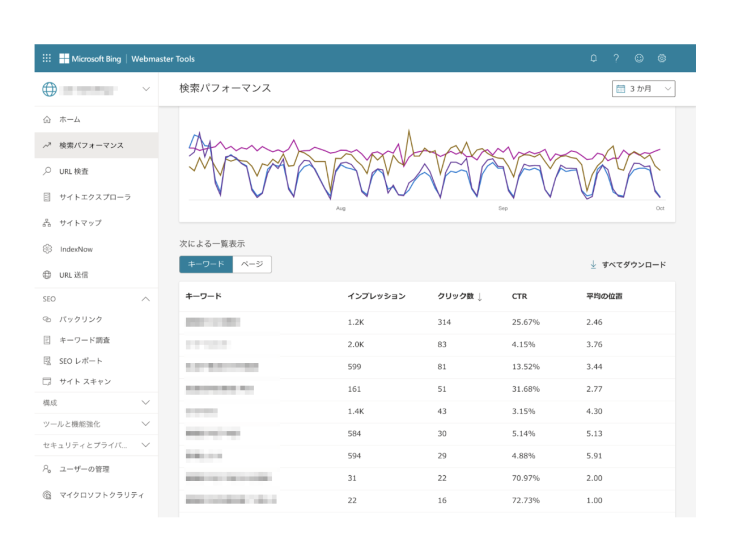Collapse the SEO section

click(146, 299)
